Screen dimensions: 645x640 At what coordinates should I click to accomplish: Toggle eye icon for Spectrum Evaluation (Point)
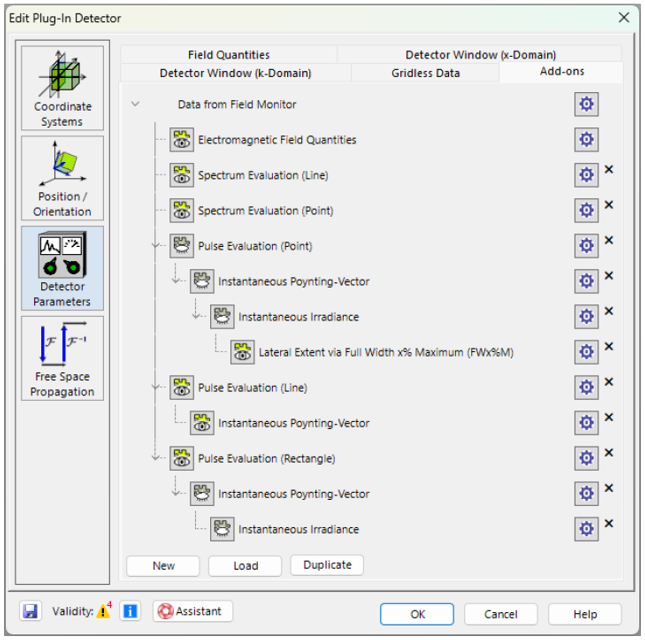point(181,211)
